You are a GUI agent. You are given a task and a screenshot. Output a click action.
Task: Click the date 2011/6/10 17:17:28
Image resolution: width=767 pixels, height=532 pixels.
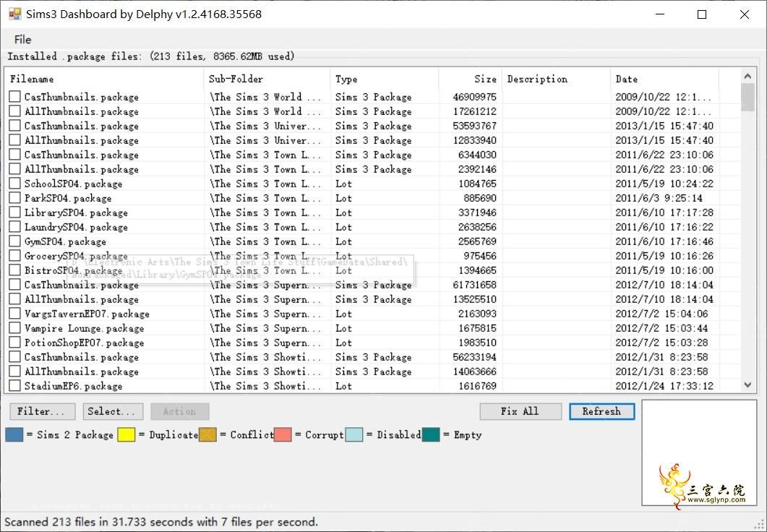tap(664, 213)
